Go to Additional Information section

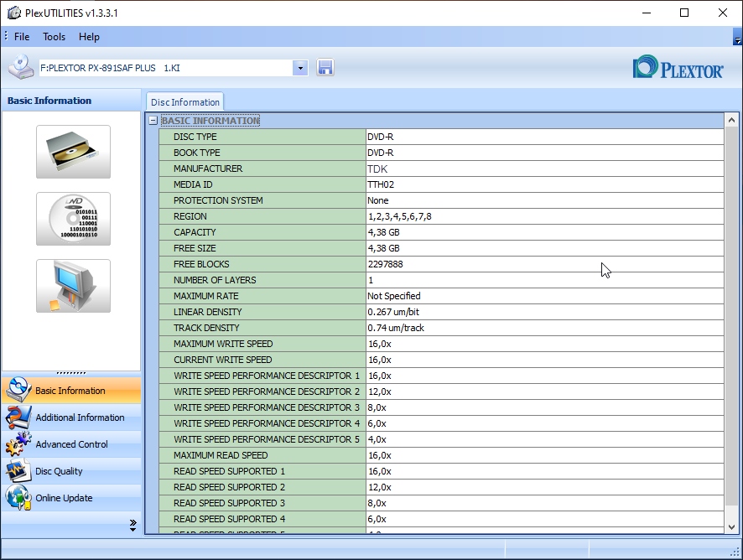click(71, 417)
